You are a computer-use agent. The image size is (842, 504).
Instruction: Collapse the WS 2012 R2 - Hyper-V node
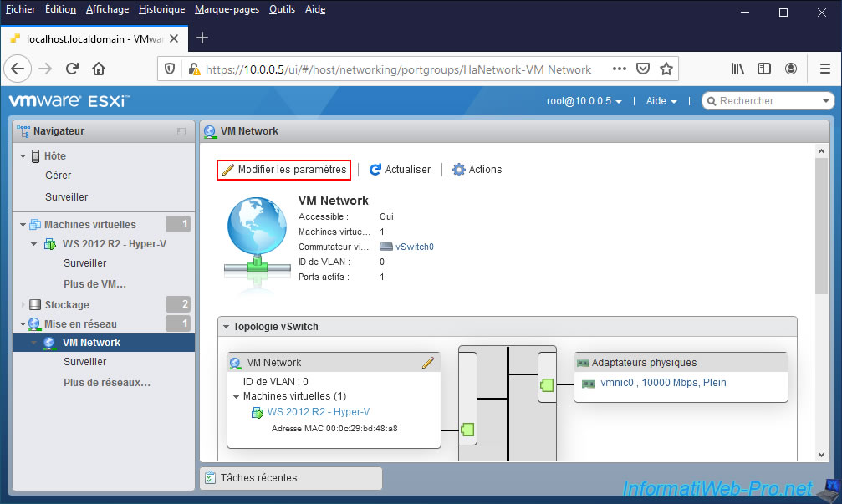(33, 244)
